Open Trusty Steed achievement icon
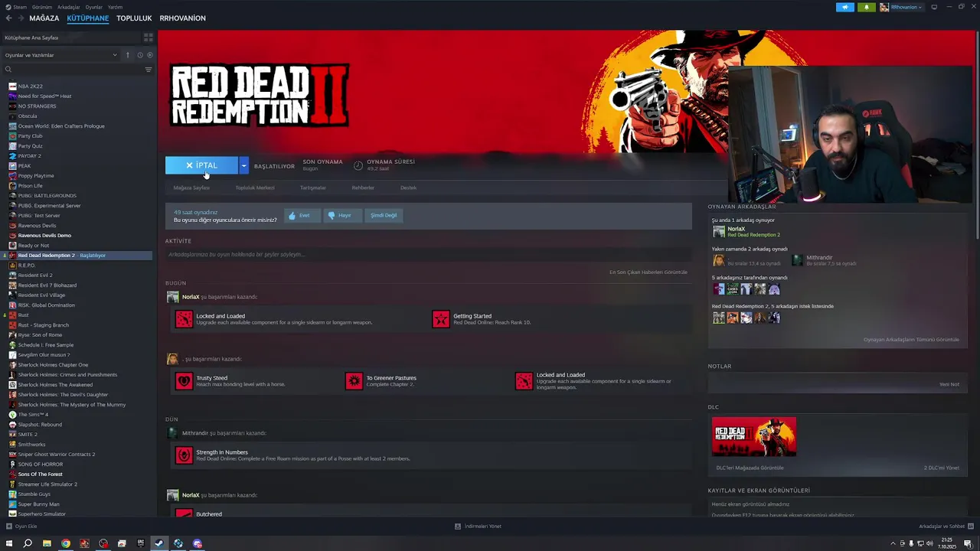The image size is (980, 551). coord(185,381)
